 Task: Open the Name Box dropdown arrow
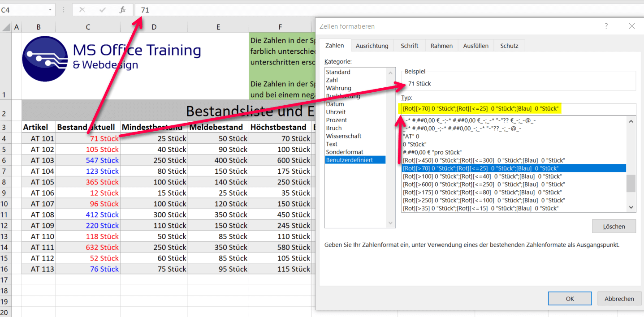point(50,9)
